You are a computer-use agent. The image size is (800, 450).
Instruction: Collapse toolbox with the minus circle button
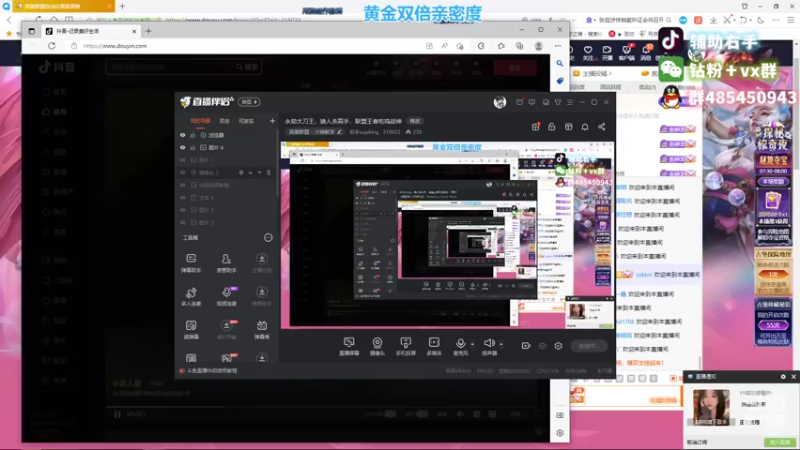click(268, 237)
